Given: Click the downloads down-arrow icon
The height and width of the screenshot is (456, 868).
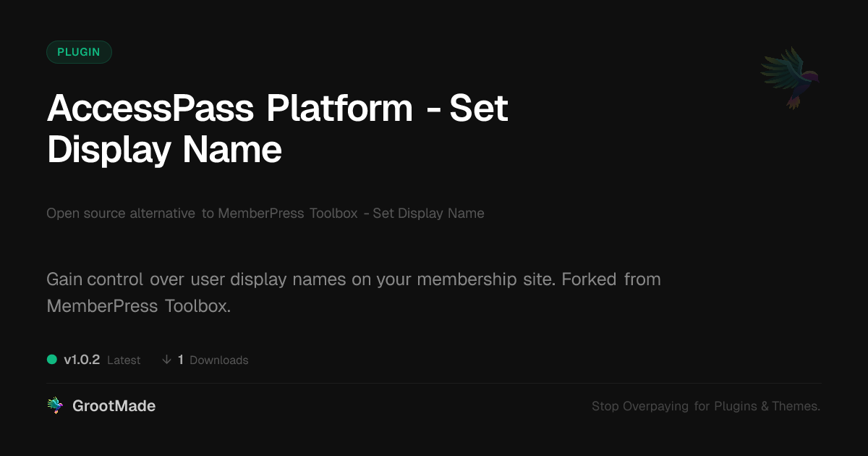Looking at the screenshot, I should 166,360.
